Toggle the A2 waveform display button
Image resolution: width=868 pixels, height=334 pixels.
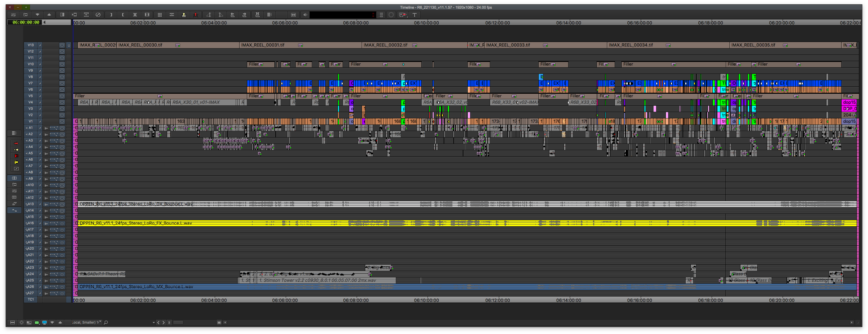[46, 135]
